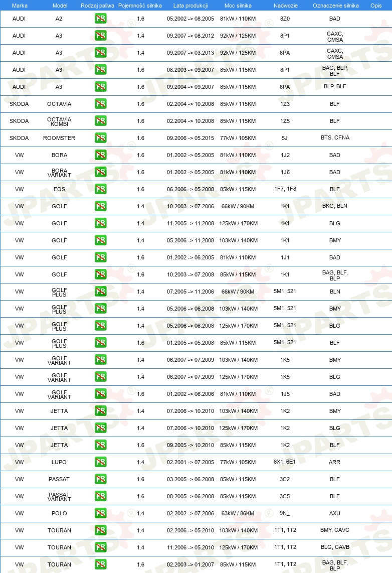The image size is (392, 573).
Task: Click the fuel icon in the SKODA OCTAVIA 1Z3 row
Action: tap(100, 104)
